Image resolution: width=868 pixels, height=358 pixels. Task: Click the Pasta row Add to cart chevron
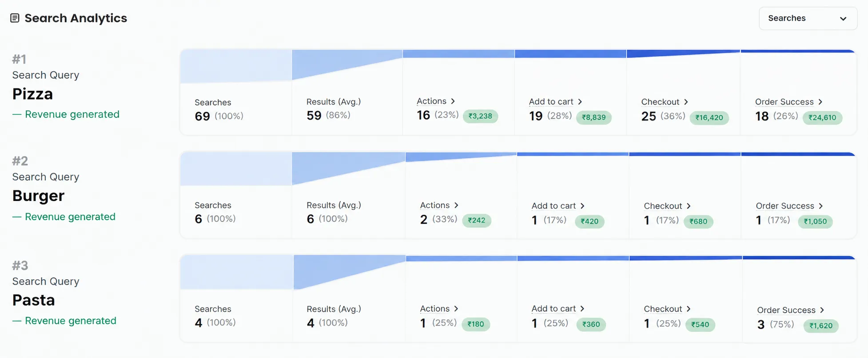pos(582,309)
